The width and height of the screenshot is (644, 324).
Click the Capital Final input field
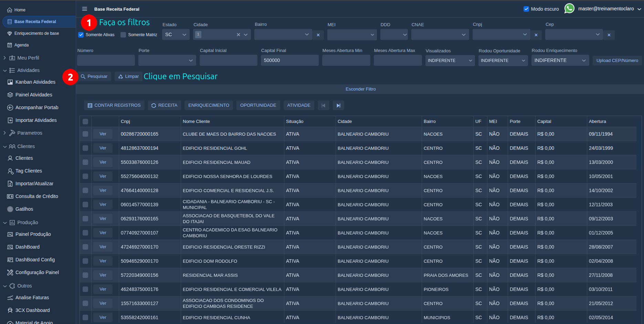tap(290, 60)
